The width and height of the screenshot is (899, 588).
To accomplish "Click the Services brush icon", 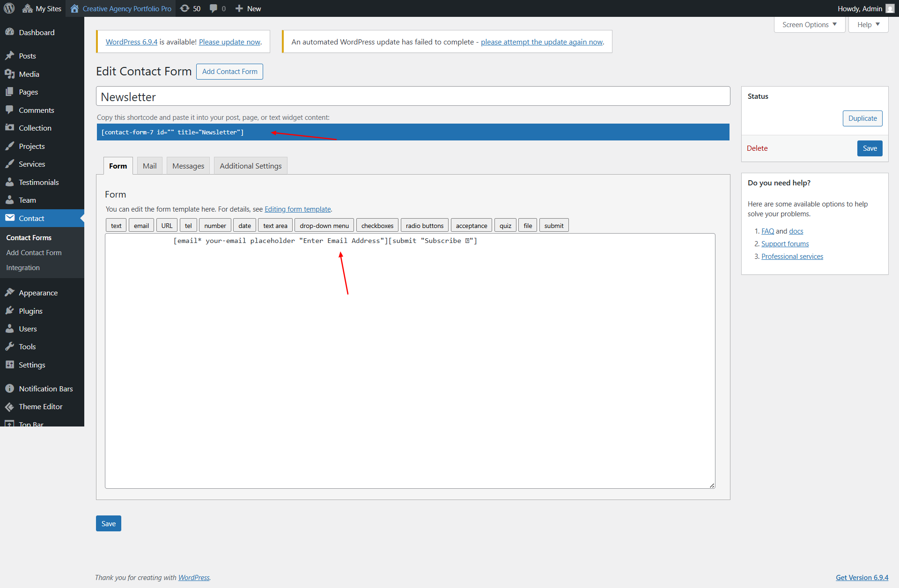I will point(9,164).
